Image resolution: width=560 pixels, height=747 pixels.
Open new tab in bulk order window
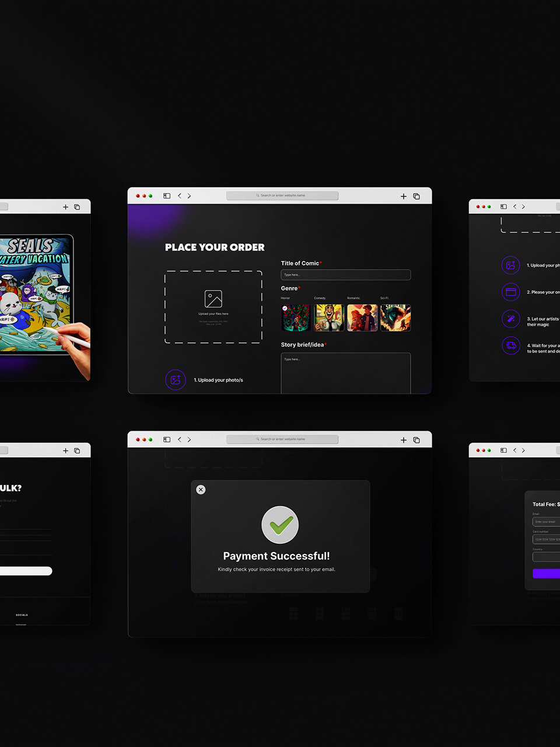65,451
